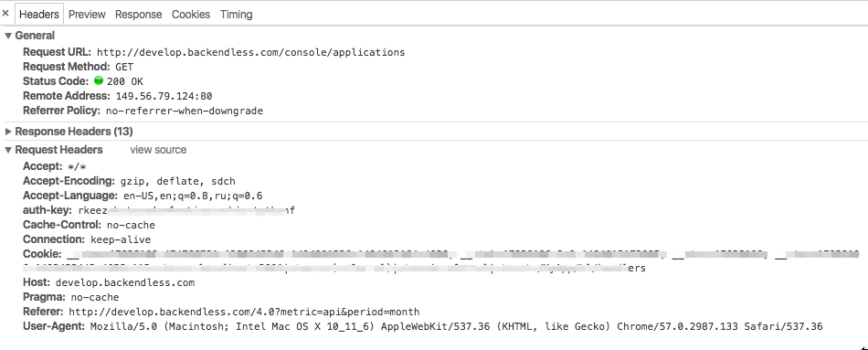
Task: Collapse the General section triangle
Action: pos(8,36)
